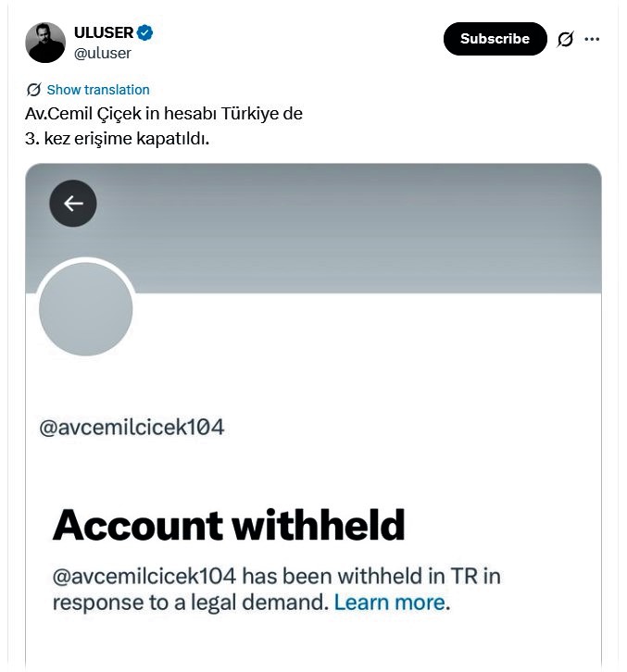Click the phrase 'response to a legal demand'
The image size is (627, 672).
coord(190,603)
